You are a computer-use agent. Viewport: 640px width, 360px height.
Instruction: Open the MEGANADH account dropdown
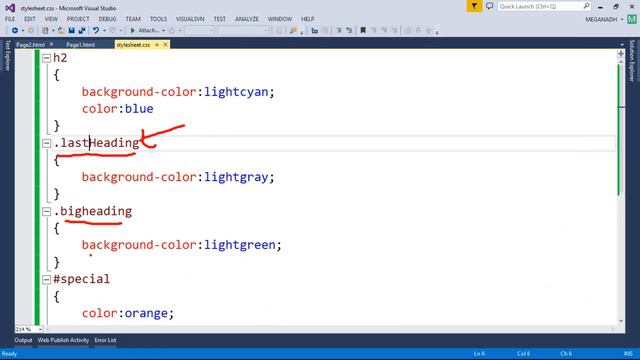click(x=622, y=20)
